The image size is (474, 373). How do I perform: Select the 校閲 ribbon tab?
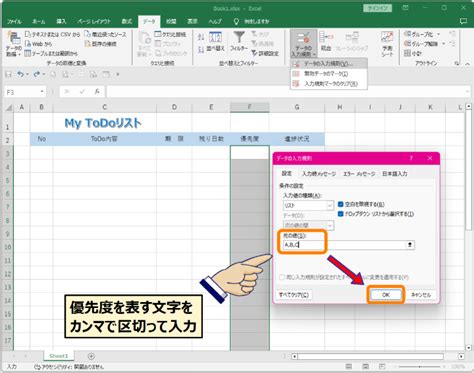point(171,21)
